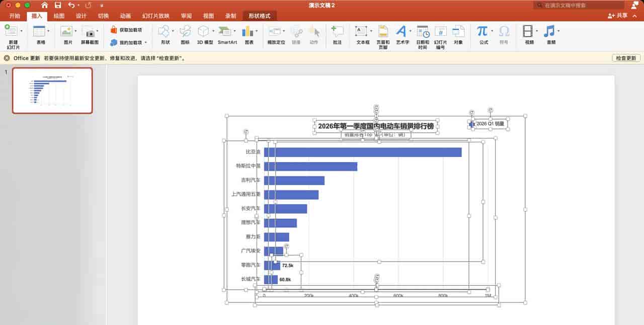Click the Link (链接) icon

click(296, 31)
